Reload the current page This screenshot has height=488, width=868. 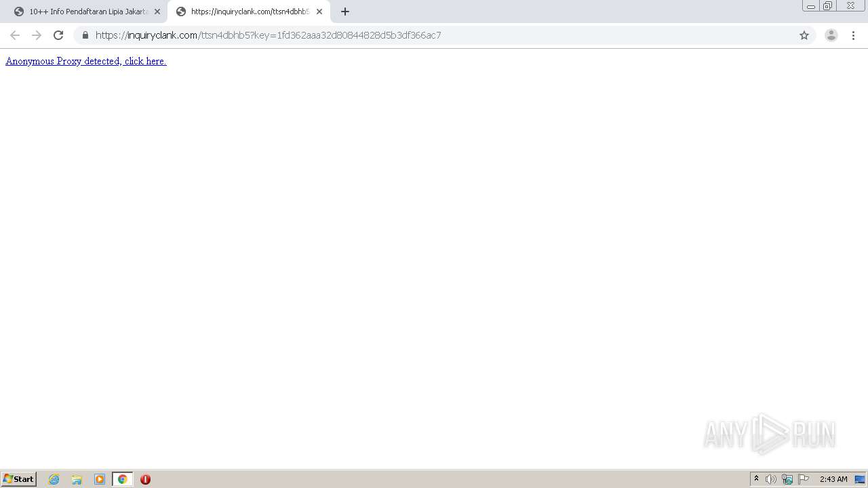coord(58,35)
